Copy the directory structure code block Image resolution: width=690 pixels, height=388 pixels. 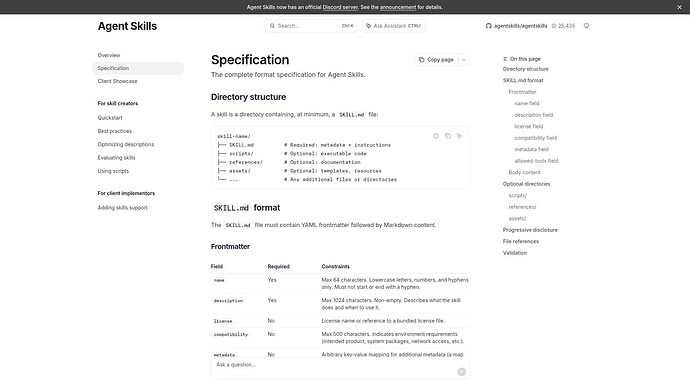click(x=448, y=136)
